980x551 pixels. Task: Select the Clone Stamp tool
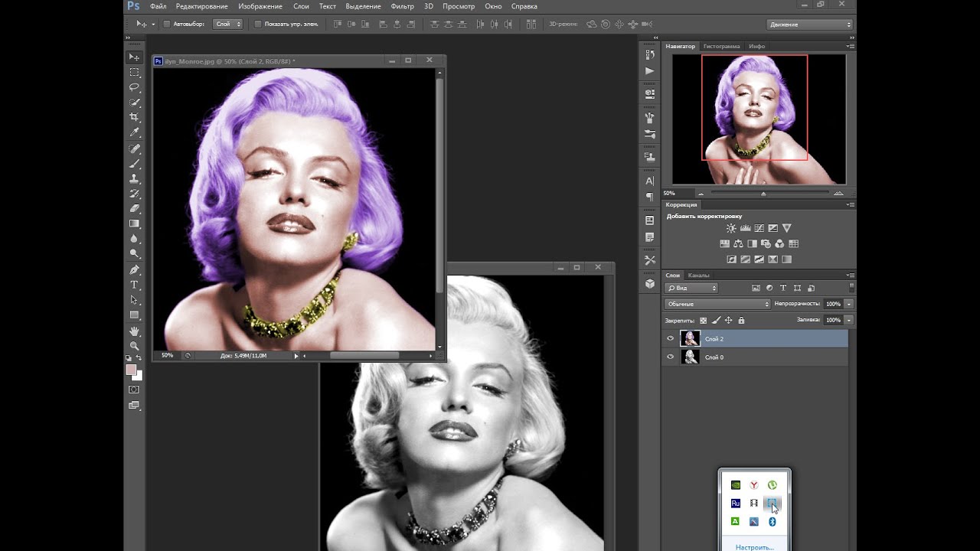(x=135, y=178)
